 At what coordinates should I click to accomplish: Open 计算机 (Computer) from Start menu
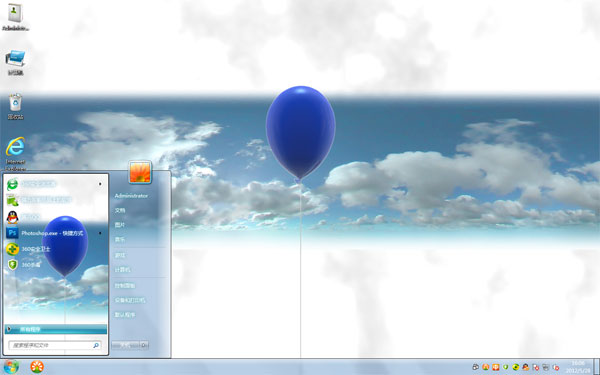click(122, 270)
